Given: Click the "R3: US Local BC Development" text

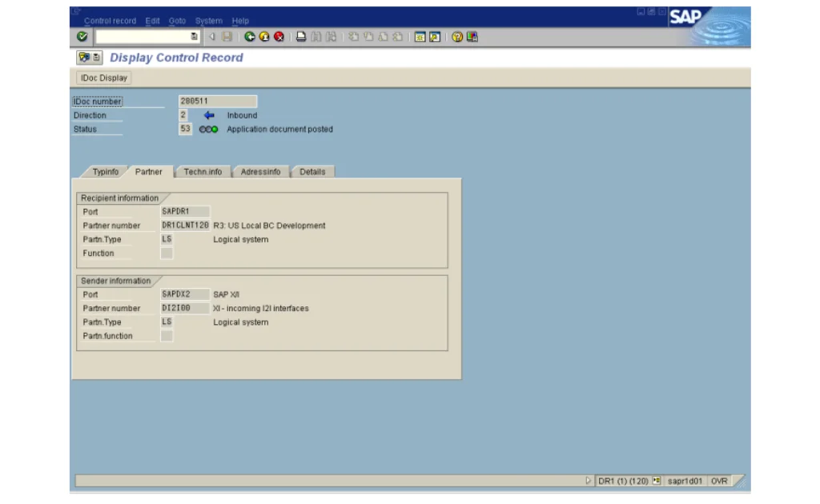Looking at the screenshot, I should click(x=269, y=226).
